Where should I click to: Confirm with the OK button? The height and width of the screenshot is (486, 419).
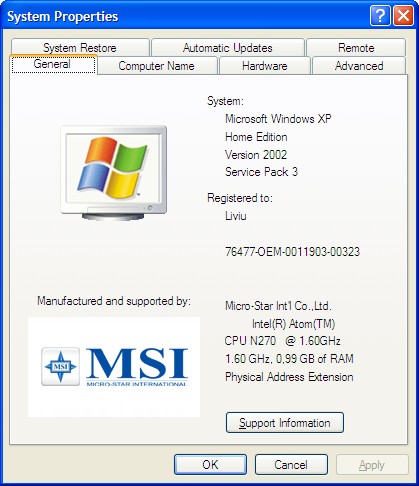(x=210, y=464)
